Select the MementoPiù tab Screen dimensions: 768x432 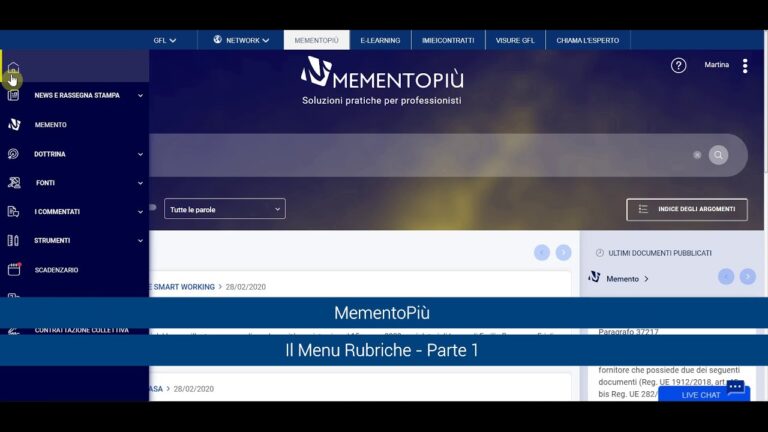[x=316, y=40]
